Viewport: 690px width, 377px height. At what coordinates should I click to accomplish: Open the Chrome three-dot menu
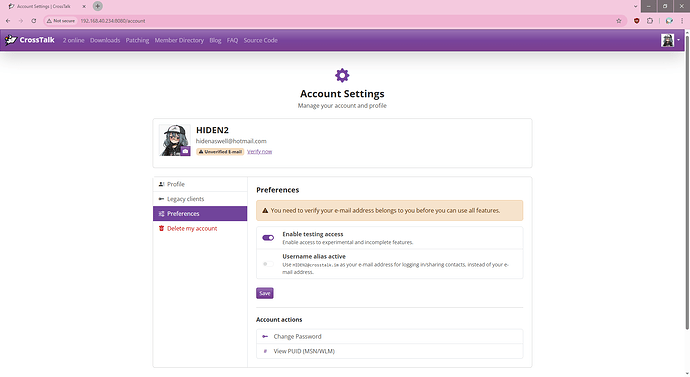pyautogui.click(x=682, y=21)
